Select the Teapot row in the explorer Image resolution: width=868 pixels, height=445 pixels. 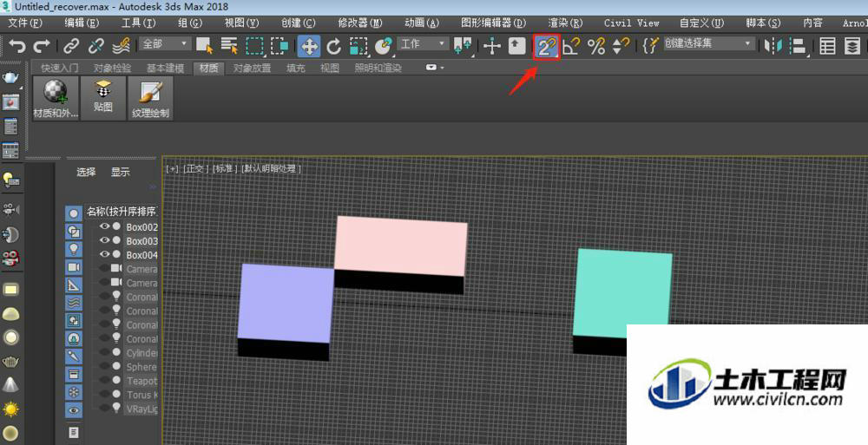[141, 381]
